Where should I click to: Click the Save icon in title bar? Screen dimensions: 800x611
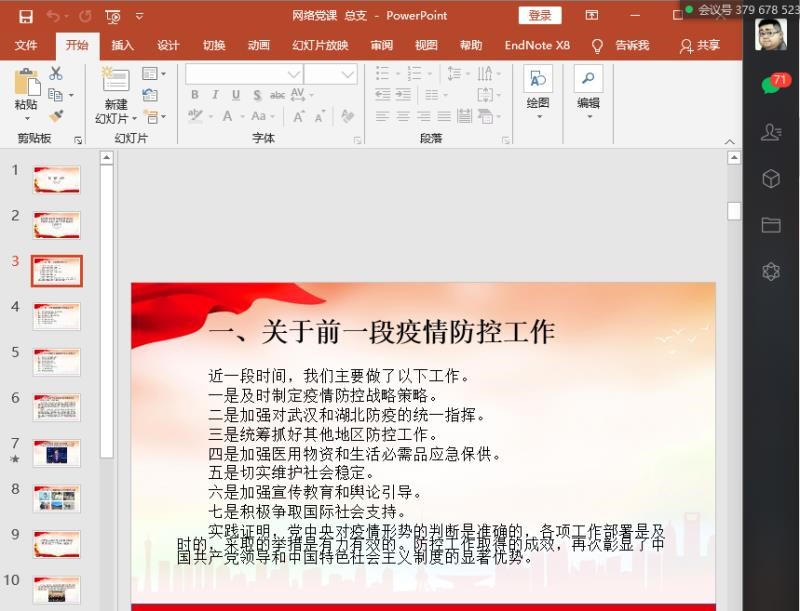coord(26,16)
